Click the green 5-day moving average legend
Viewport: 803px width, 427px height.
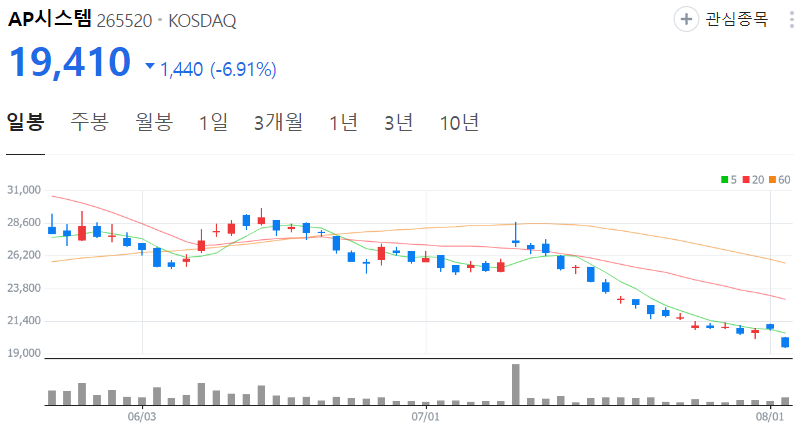coord(729,180)
